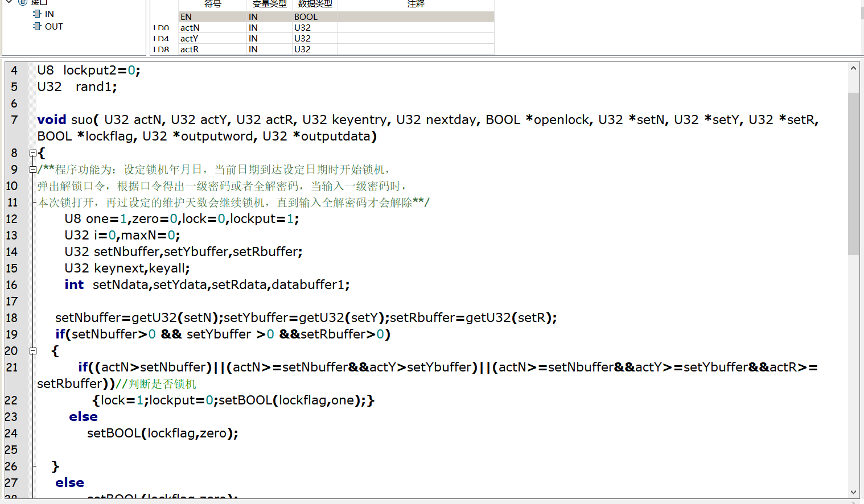Click 'setNbuffer=getU32(setN)' on line 18
The height and width of the screenshot is (504, 864).
(x=137, y=318)
